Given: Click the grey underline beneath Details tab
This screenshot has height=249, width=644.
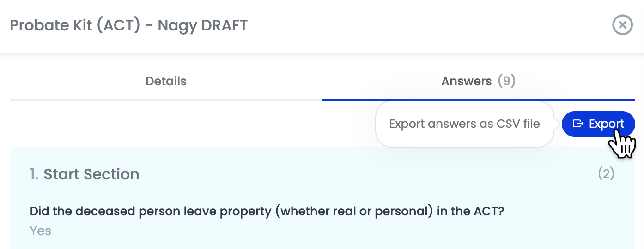Looking at the screenshot, I should pyautogui.click(x=166, y=100).
